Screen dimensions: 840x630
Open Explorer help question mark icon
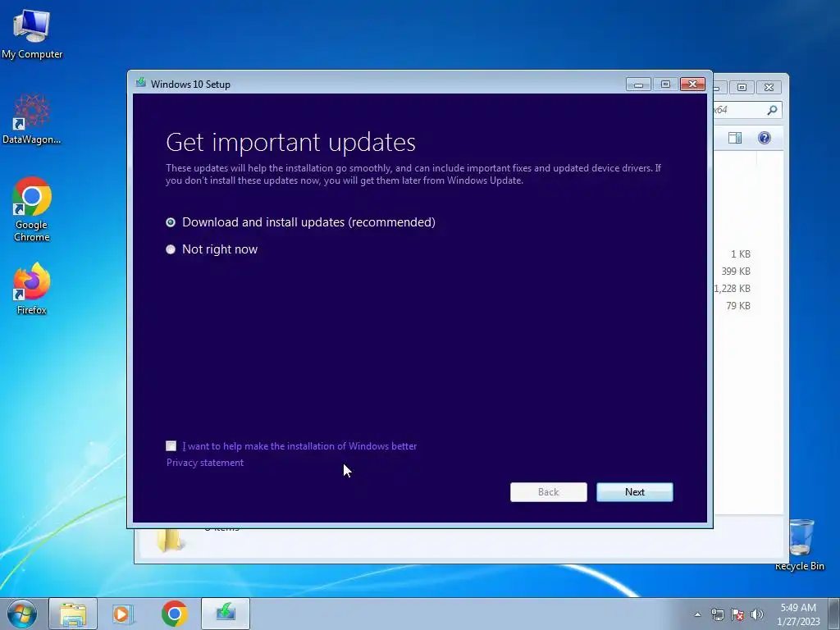(765, 138)
